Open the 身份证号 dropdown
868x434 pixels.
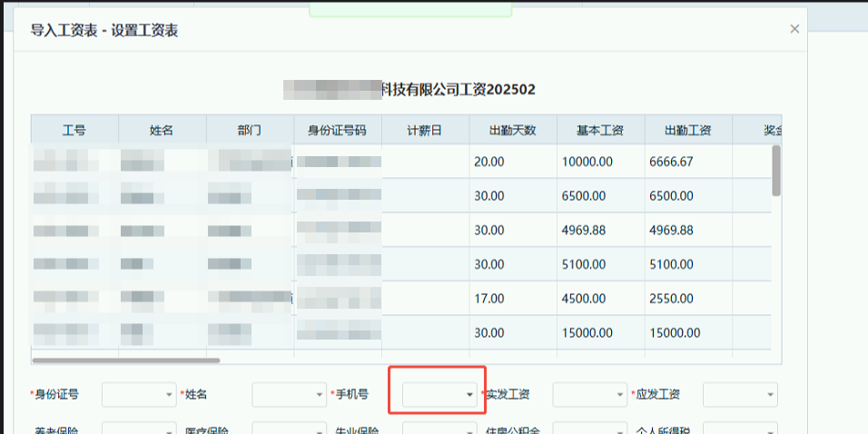[139, 394]
